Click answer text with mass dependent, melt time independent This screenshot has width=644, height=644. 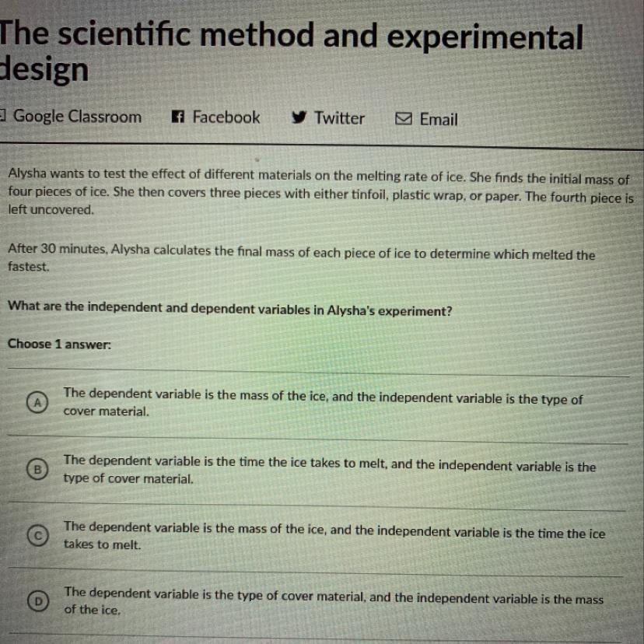click(x=334, y=535)
